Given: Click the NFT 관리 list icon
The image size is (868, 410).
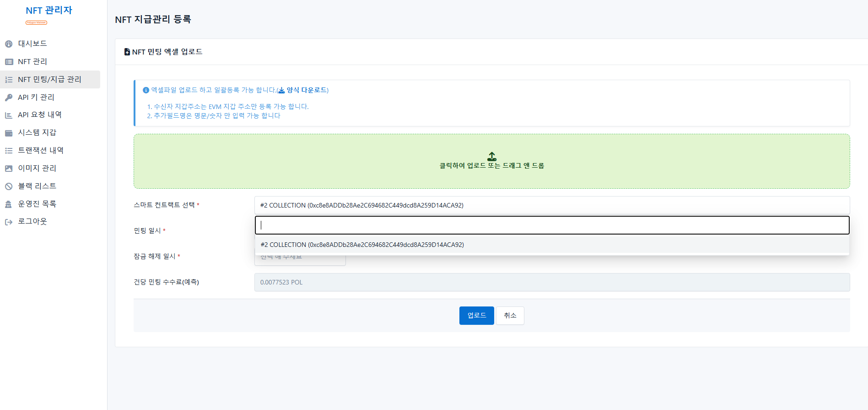Looking at the screenshot, I should click(x=9, y=62).
